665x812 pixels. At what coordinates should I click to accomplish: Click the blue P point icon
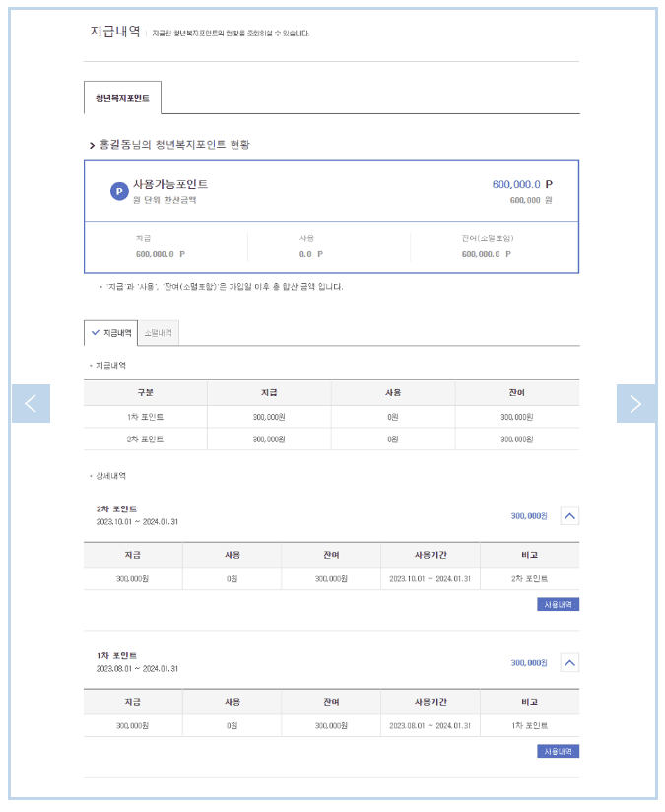pyautogui.click(x=115, y=188)
